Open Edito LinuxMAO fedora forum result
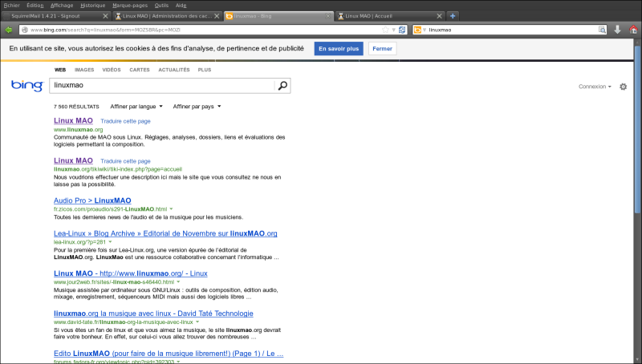 [x=169, y=354]
